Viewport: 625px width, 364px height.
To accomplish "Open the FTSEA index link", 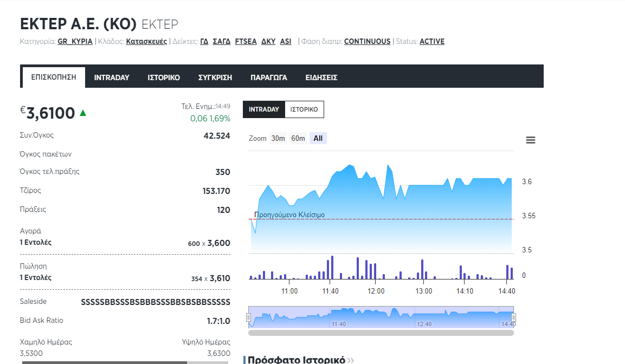I will pos(246,41).
